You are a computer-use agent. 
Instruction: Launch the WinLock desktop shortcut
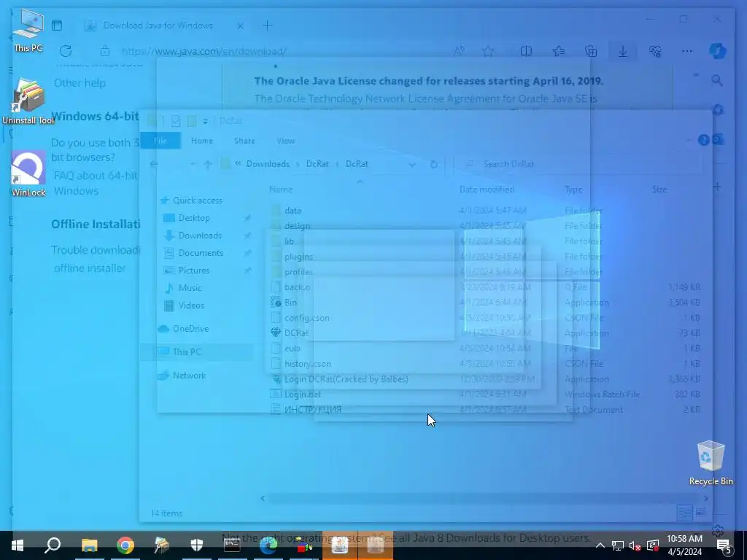[28, 174]
